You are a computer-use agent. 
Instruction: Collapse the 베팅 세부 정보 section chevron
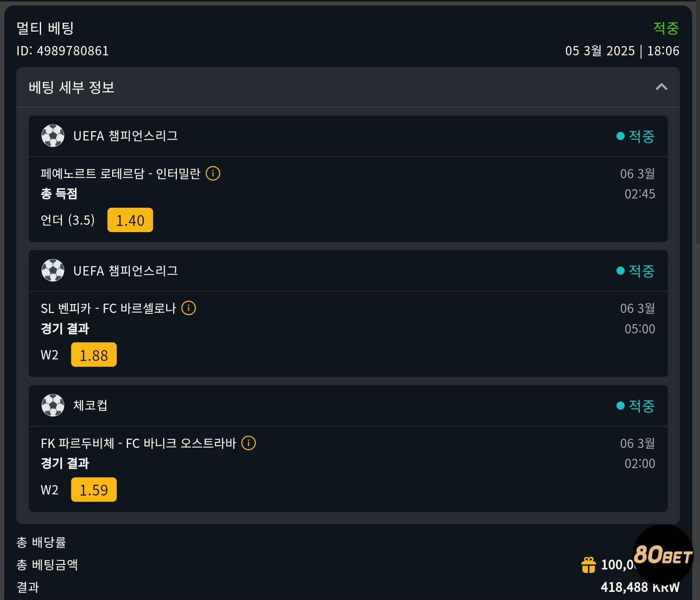pos(661,87)
